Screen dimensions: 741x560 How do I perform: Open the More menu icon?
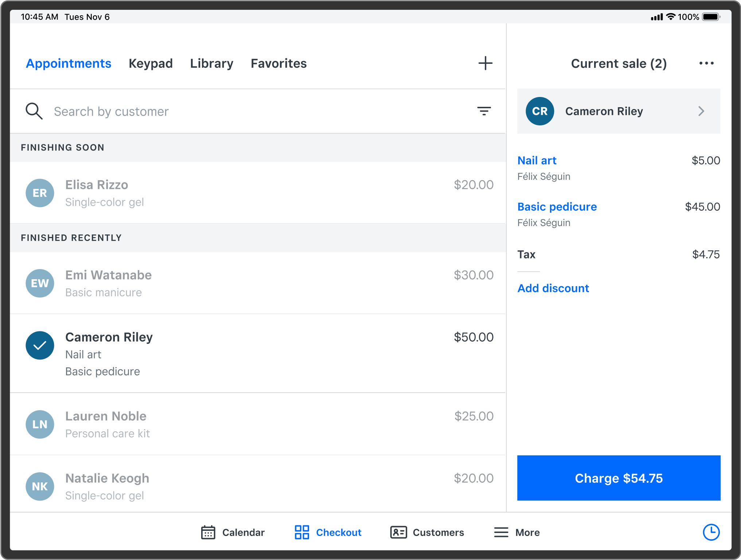[501, 532]
